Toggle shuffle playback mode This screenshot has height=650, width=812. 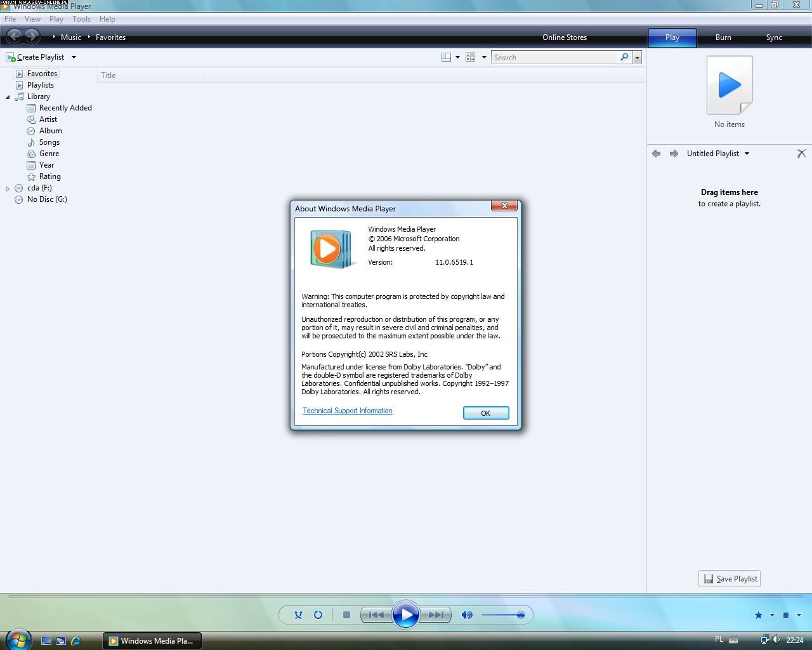click(298, 614)
